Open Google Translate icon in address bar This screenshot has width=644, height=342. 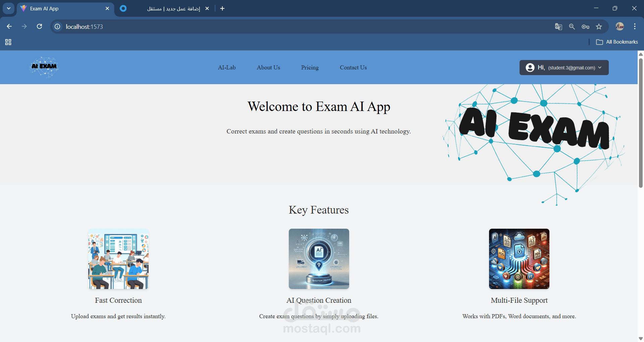[558, 26]
